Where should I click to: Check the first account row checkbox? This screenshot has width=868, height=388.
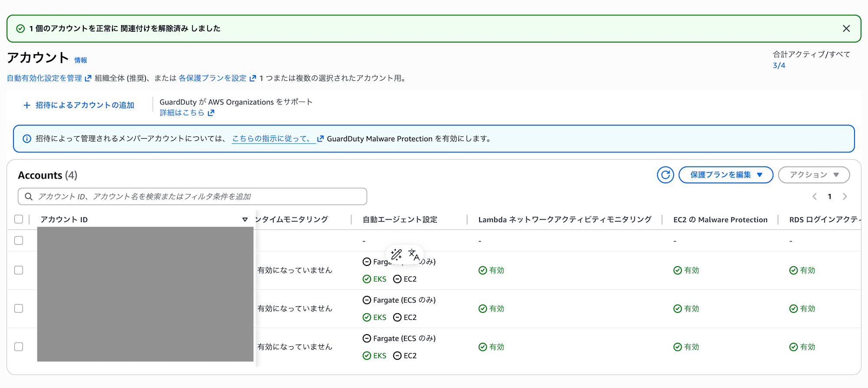(19, 240)
